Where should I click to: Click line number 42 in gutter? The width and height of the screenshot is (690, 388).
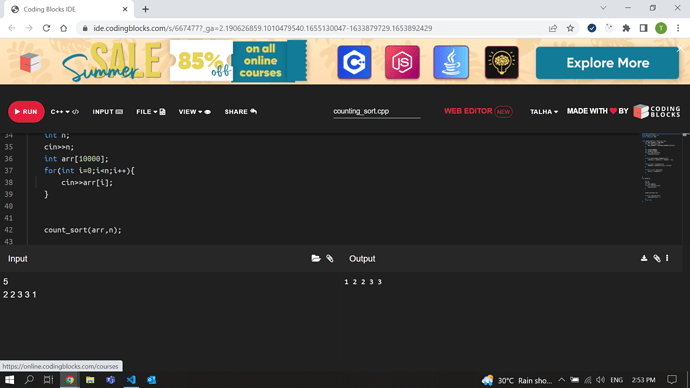[9, 230]
